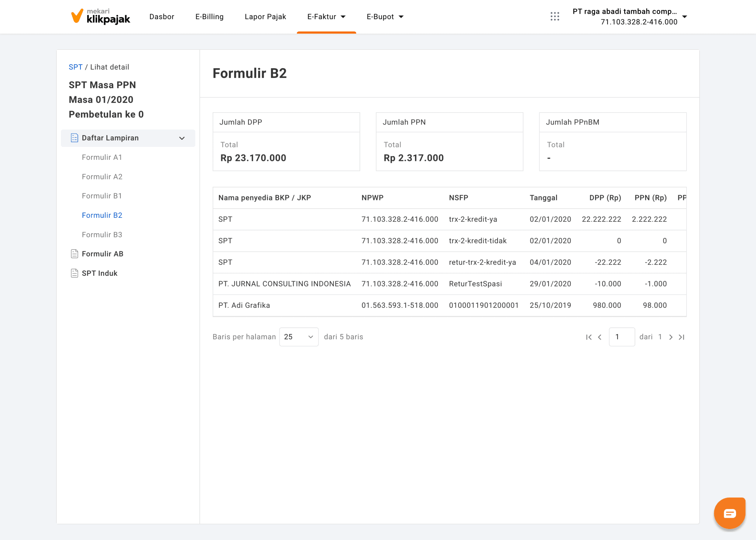Go to Lapor Pajak menu

265,17
